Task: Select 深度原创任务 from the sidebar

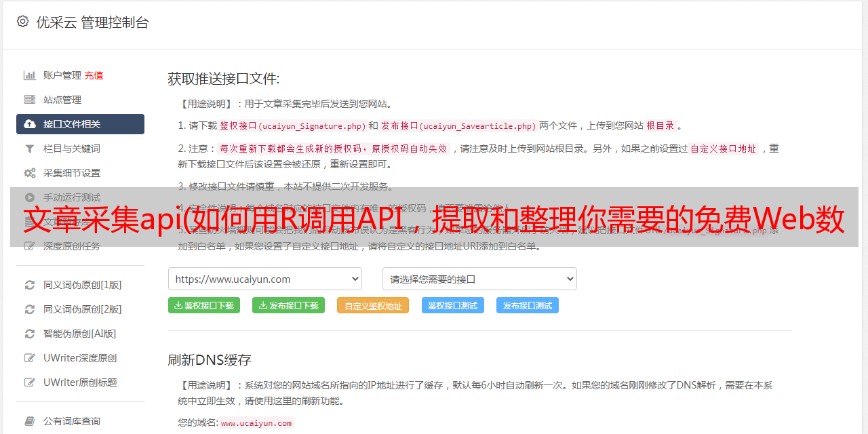Action: click(71, 246)
